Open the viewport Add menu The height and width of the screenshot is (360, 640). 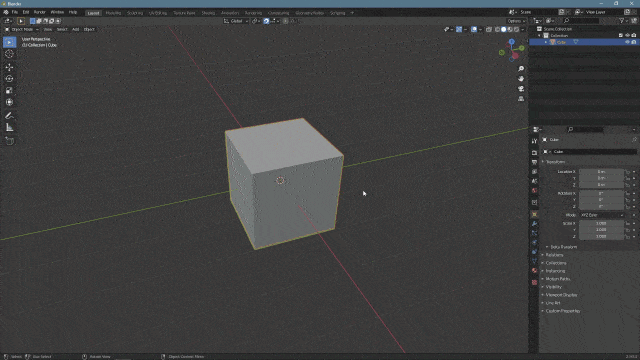[x=76, y=29]
